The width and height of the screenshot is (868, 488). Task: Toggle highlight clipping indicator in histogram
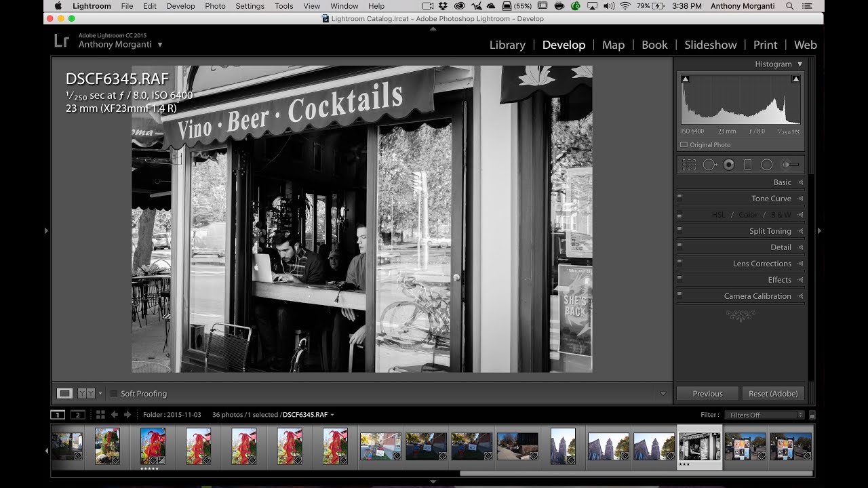point(796,79)
